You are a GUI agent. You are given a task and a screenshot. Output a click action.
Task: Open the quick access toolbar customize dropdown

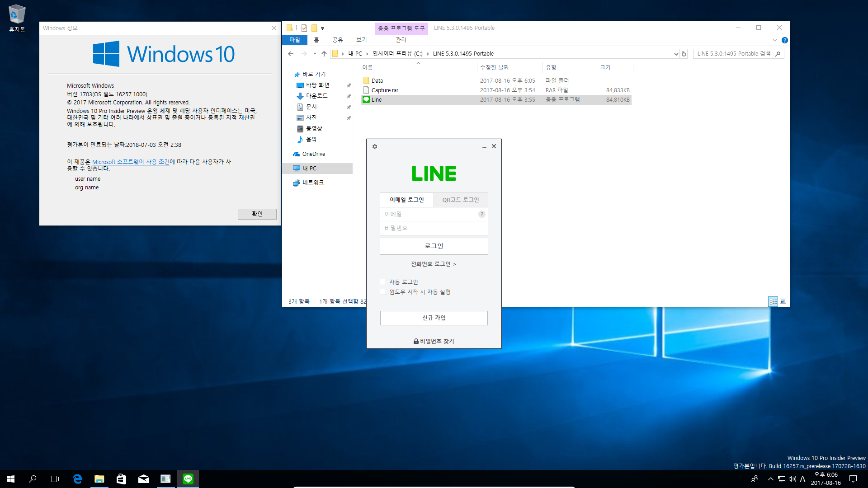[x=322, y=28]
